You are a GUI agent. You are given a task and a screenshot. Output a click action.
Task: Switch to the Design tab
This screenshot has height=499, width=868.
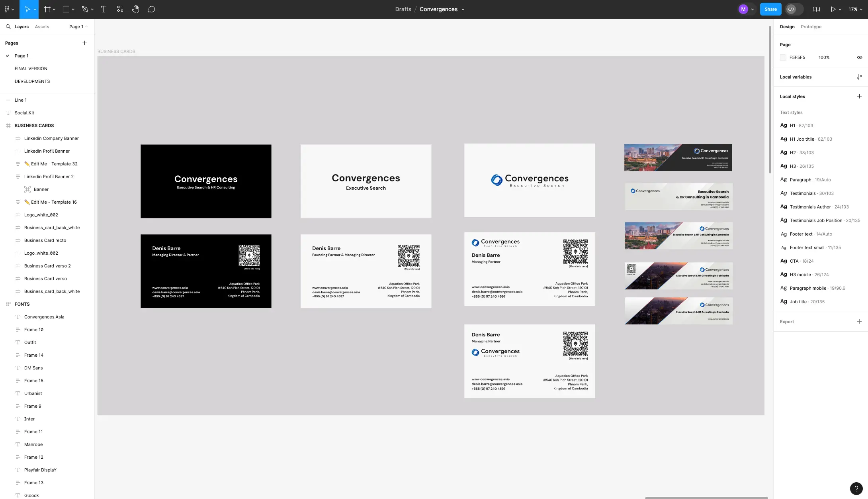point(787,27)
